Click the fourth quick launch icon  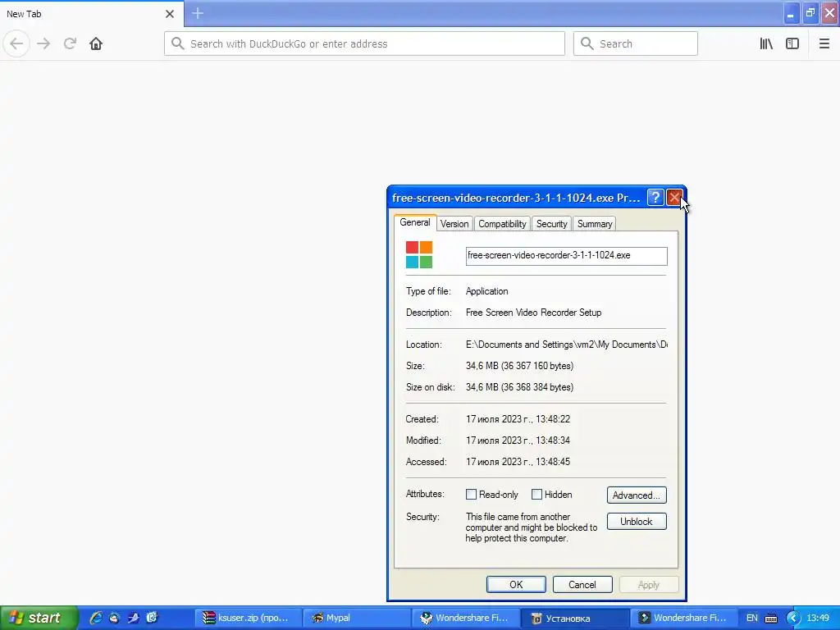point(152,618)
